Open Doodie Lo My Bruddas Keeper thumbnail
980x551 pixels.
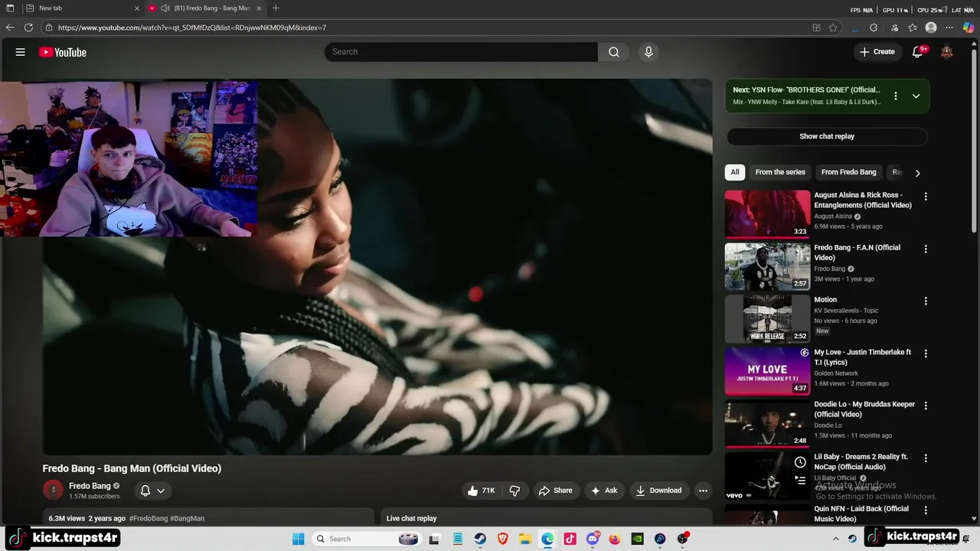coord(767,423)
